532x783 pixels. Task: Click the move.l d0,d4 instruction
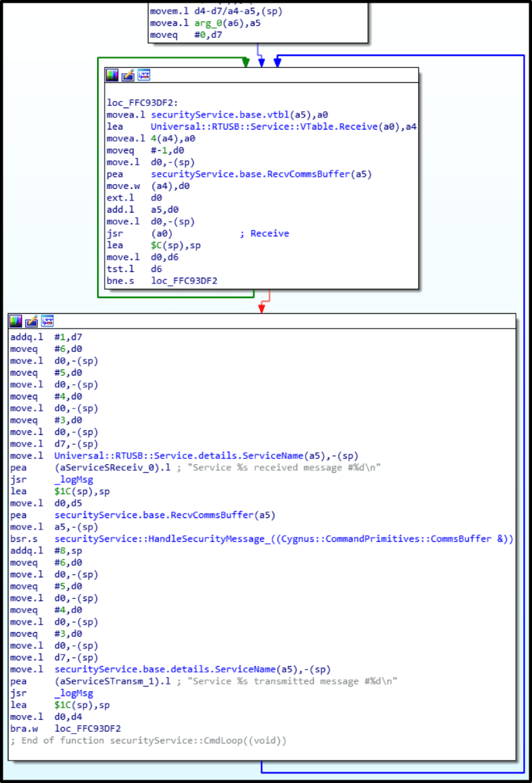(x=47, y=717)
